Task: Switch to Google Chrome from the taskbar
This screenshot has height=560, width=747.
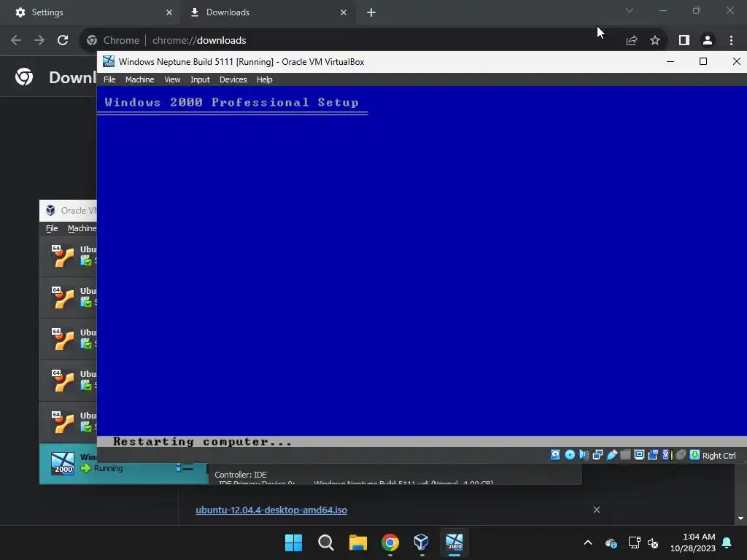Action: pos(390,542)
